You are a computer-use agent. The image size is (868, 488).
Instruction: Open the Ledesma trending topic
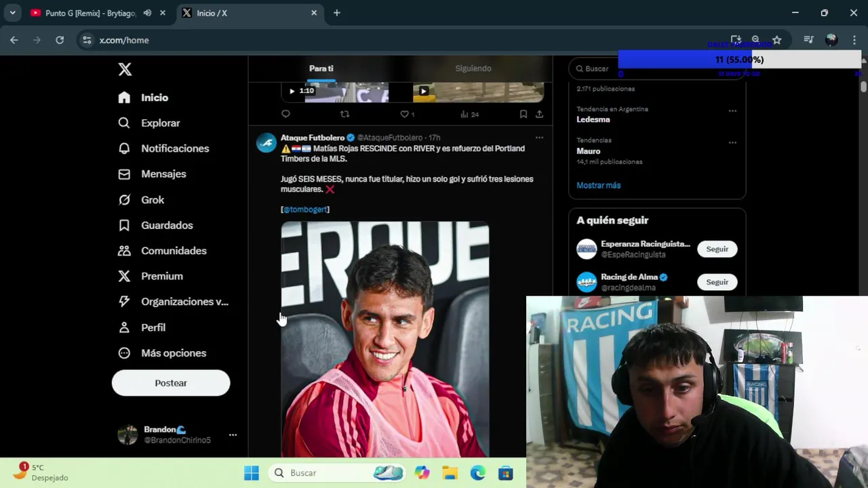point(593,119)
